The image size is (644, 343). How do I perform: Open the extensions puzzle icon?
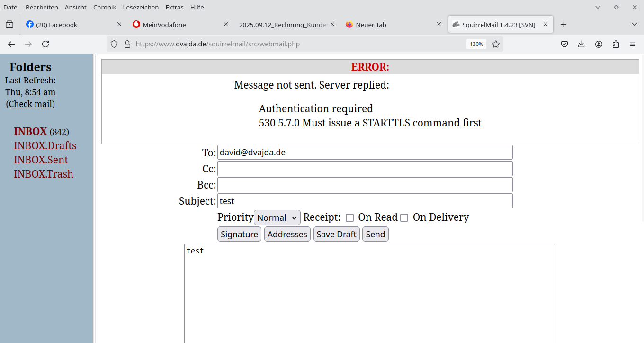click(616, 44)
